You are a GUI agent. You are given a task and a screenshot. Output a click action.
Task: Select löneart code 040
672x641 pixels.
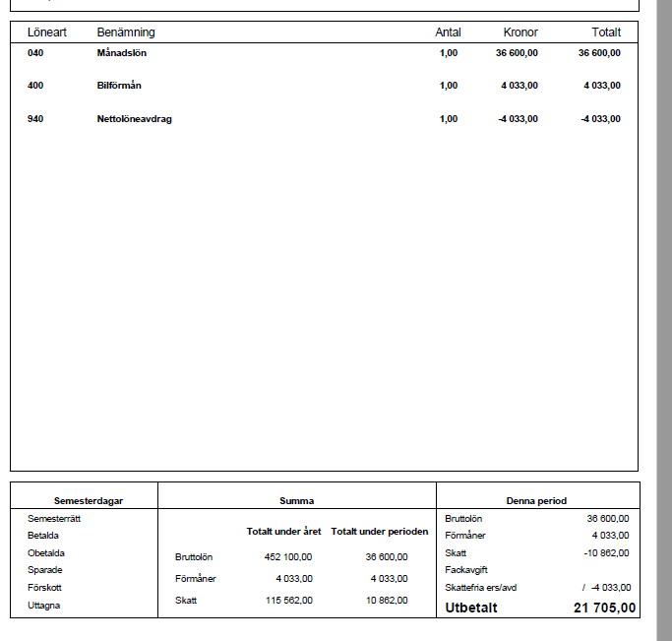click(x=35, y=53)
